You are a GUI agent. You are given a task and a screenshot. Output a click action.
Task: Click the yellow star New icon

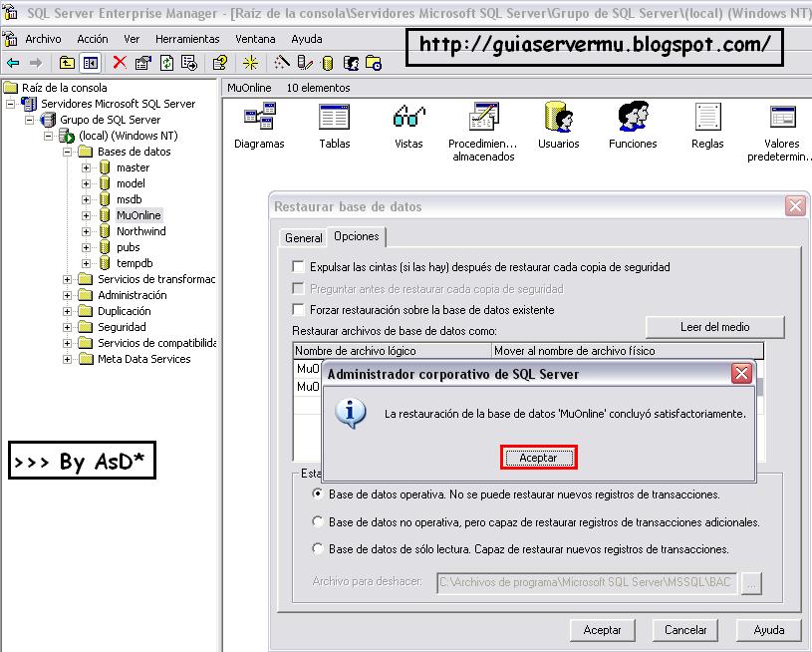coord(251,63)
